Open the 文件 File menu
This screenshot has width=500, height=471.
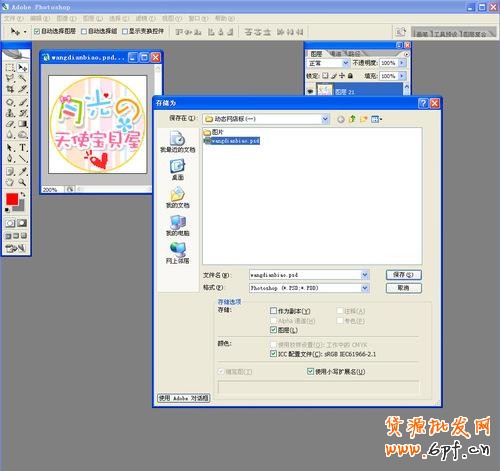pos(14,18)
